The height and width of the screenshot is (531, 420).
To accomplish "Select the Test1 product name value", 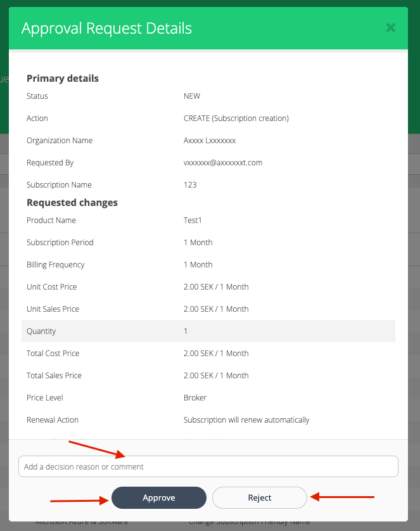I will point(193,221).
